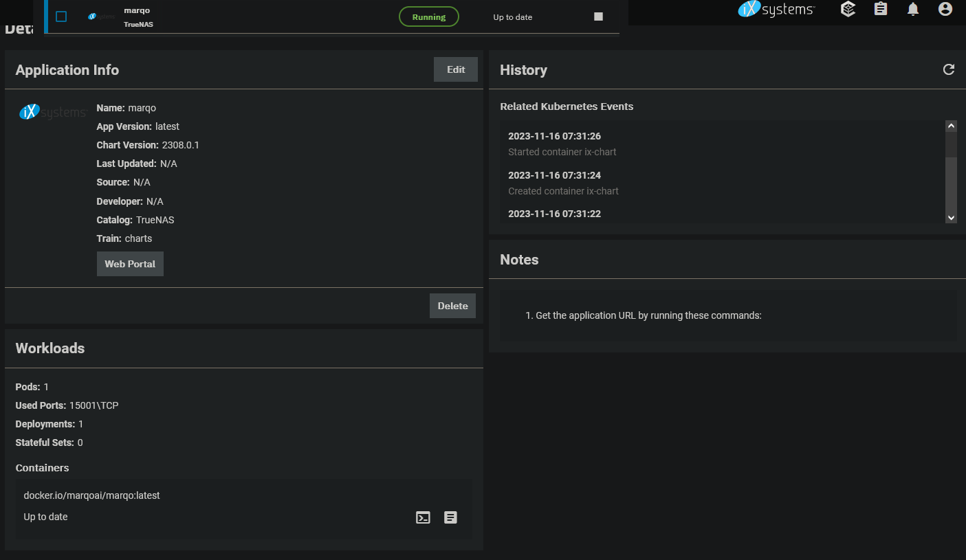Screen dimensions: 966x560
Task: Refresh the History panel
Action: pos(949,69)
